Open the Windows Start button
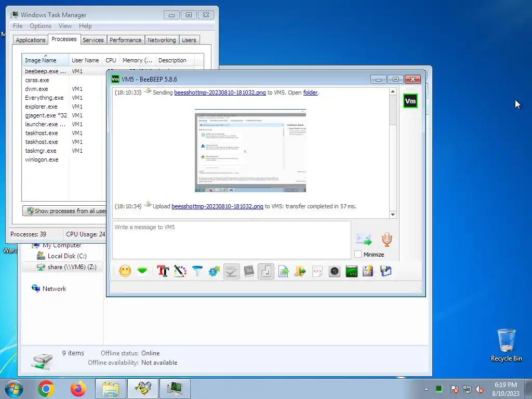This screenshot has height=399, width=532. point(14,389)
